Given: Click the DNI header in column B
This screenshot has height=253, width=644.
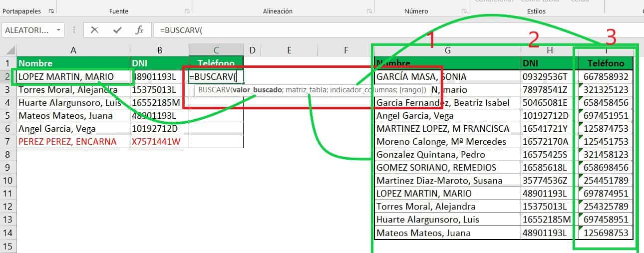Looking at the screenshot, I should tap(159, 63).
